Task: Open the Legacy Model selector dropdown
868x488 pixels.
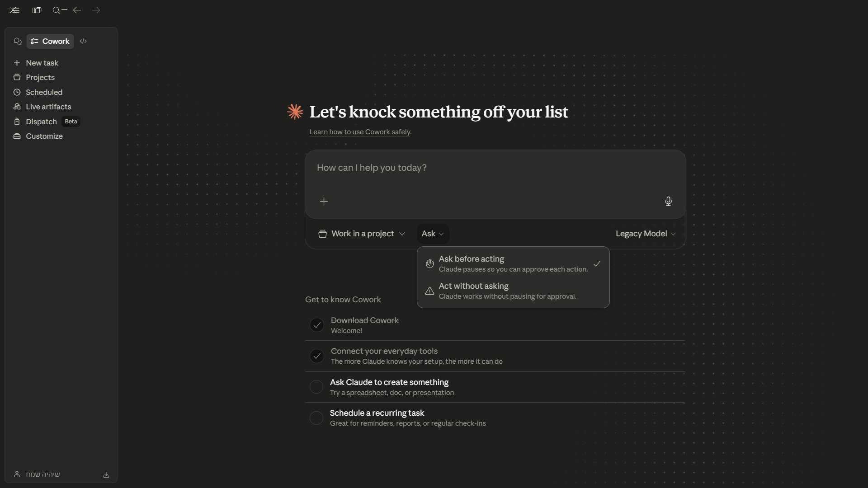Action: coord(645,234)
